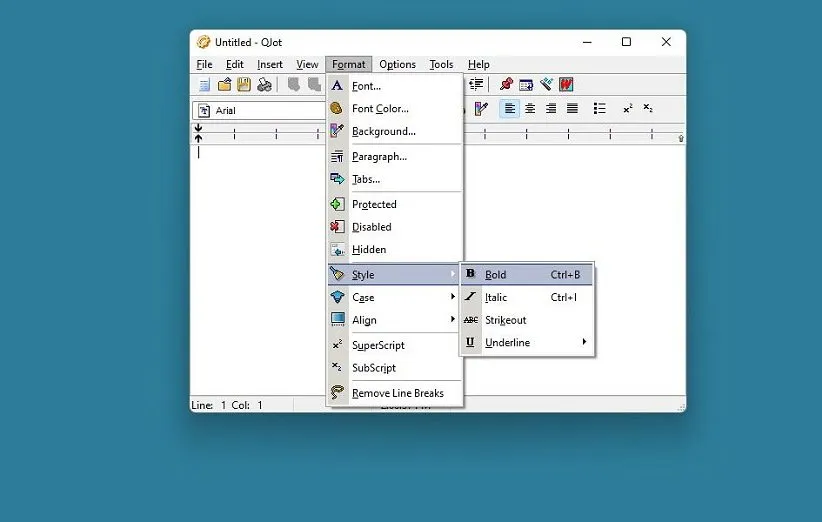Toggle justify alignment in the toolbar
This screenshot has height=522, width=822.
[x=572, y=109]
